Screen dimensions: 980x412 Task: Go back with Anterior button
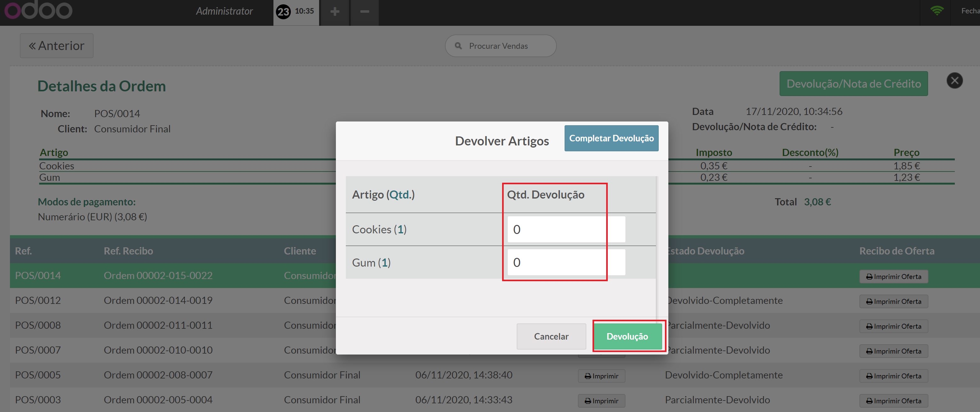tap(57, 46)
